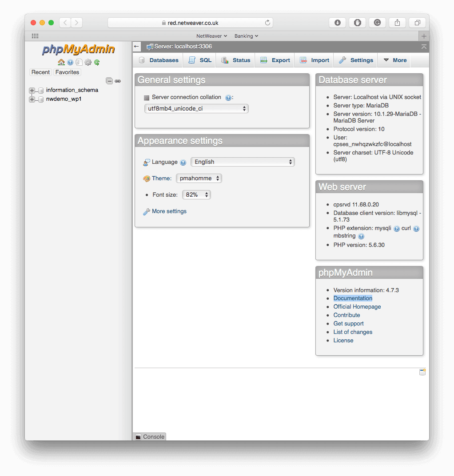Screen dimensions: 454x476
Task: Switch to Export tab
Action: click(x=275, y=60)
